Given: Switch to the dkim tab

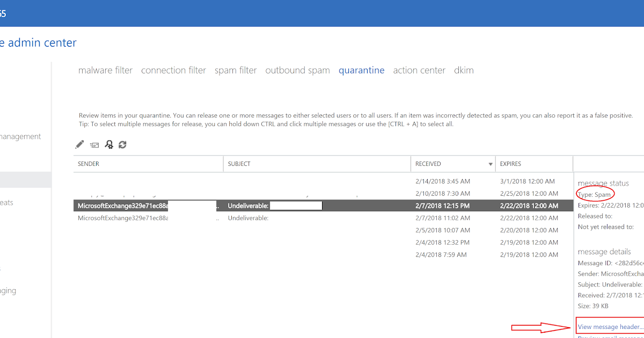Looking at the screenshot, I should click(464, 70).
